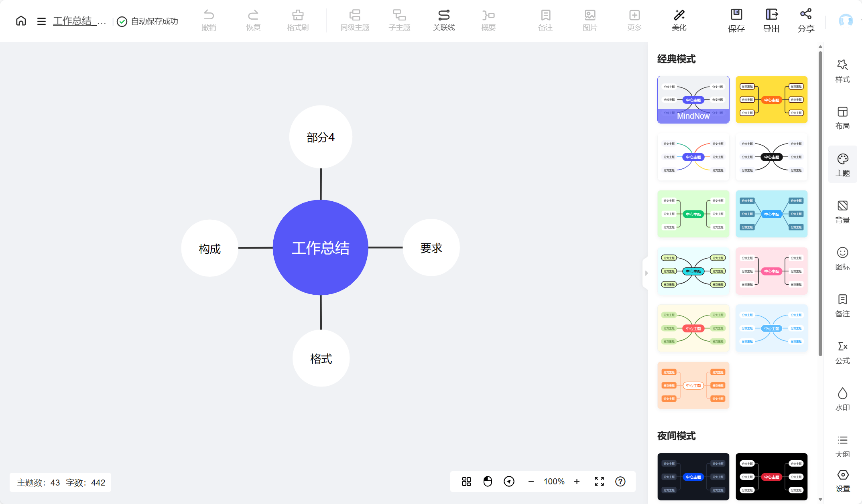This screenshot has width=862, height=504.
Task: Open the 图标 emoji icon panel
Action: click(842, 259)
